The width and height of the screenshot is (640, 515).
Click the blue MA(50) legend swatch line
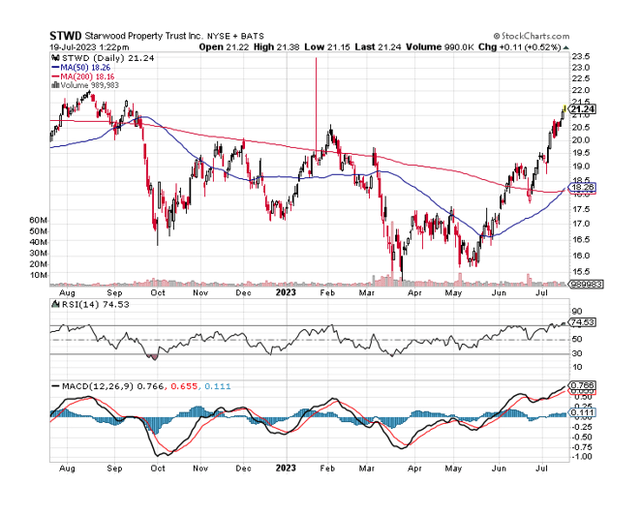[56, 68]
